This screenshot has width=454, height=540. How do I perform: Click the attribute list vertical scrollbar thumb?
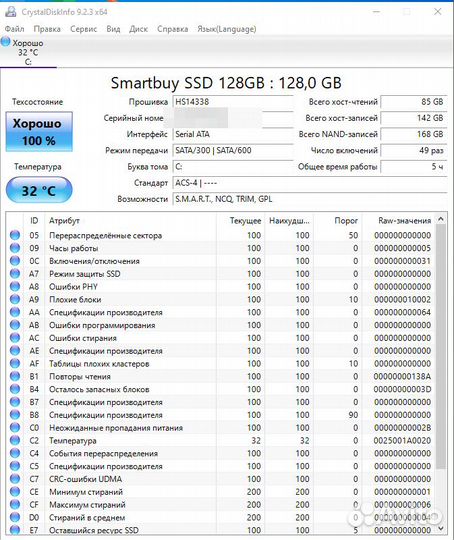pos(441,346)
